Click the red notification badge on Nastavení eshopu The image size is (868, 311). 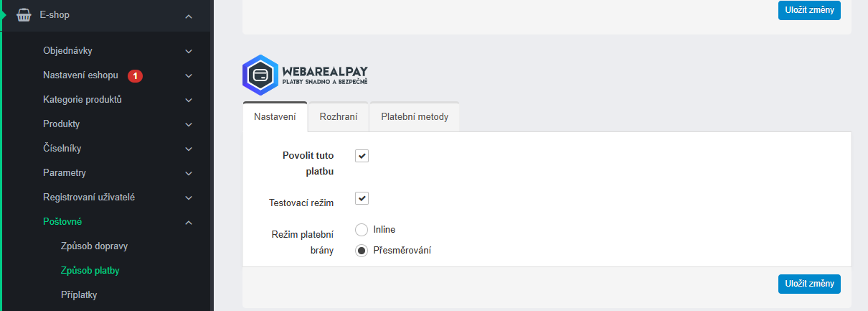[x=135, y=75]
